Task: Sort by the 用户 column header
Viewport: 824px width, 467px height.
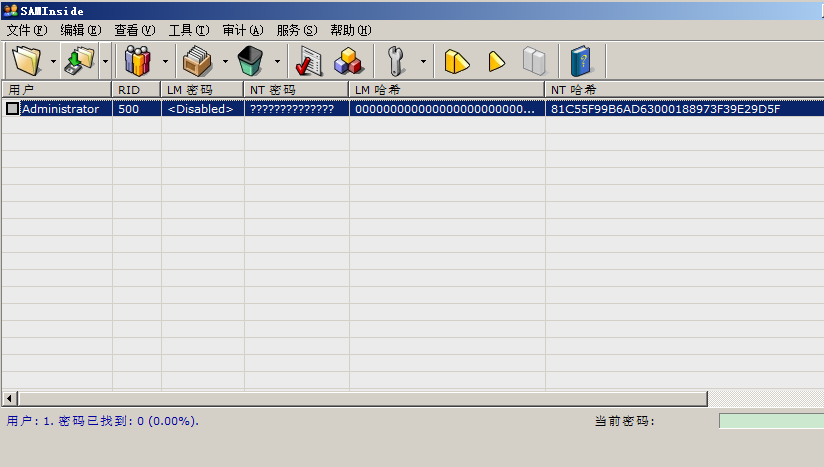Action: point(57,90)
